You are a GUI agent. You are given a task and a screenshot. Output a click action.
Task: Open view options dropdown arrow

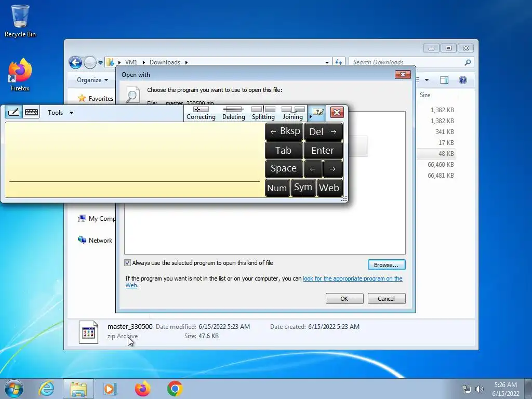pos(427,80)
